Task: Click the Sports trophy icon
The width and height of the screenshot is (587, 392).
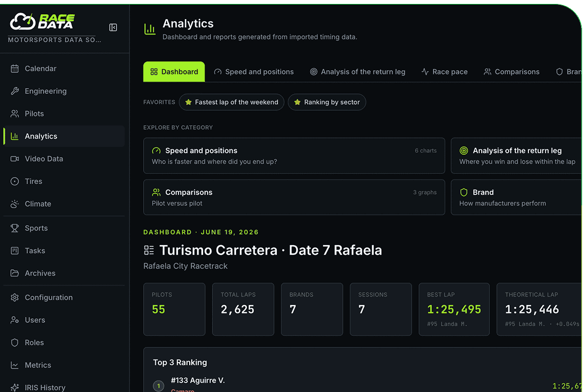Action: pos(15,228)
